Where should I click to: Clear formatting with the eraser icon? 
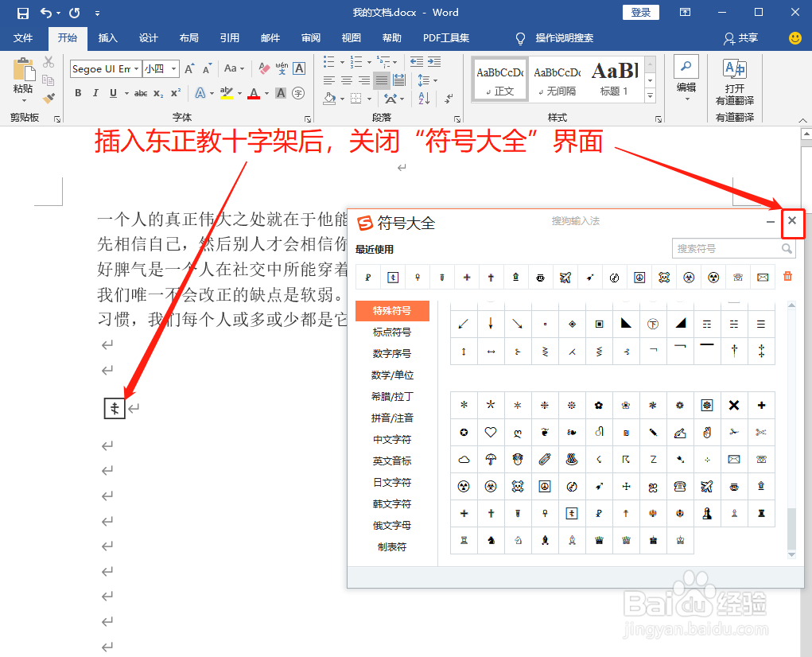click(x=264, y=68)
